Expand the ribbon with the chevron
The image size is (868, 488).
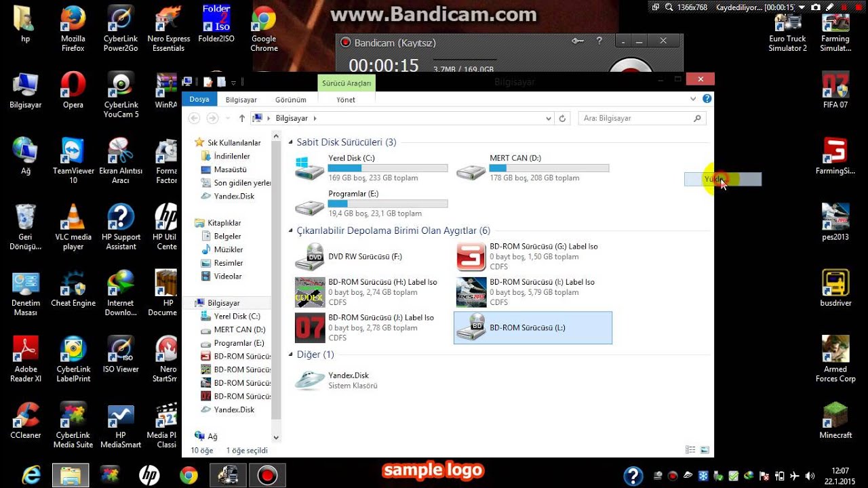pyautogui.click(x=693, y=98)
